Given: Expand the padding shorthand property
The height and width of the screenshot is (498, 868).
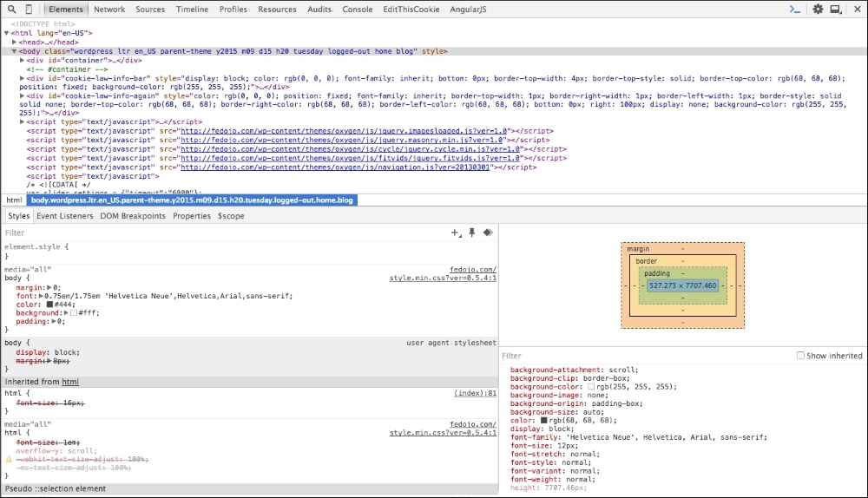Looking at the screenshot, I should 54,322.
